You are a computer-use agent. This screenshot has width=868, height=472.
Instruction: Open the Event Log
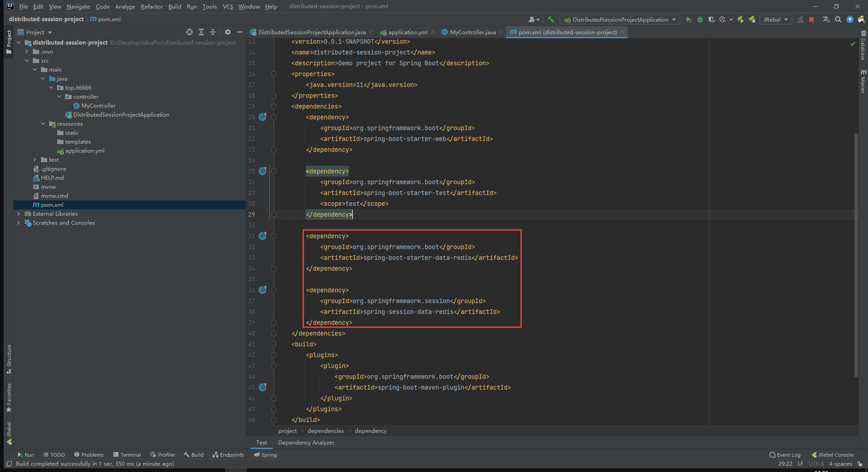pyautogui.click(x=785, y=454)
